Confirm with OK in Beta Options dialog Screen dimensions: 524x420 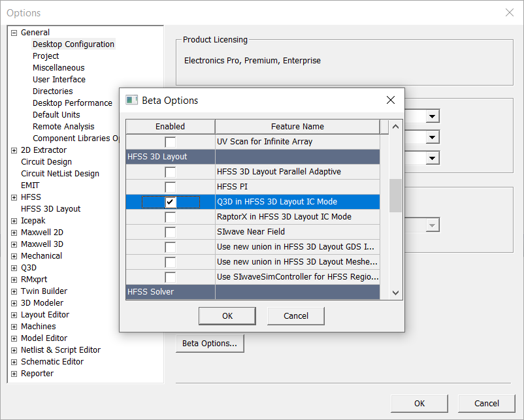(x=227, y=315)
